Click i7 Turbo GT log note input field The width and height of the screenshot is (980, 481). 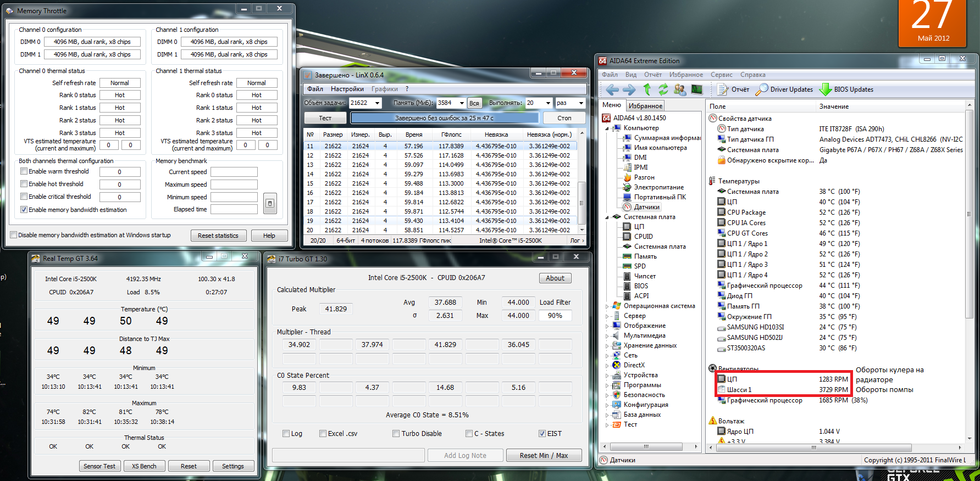(x=348, y=455)
